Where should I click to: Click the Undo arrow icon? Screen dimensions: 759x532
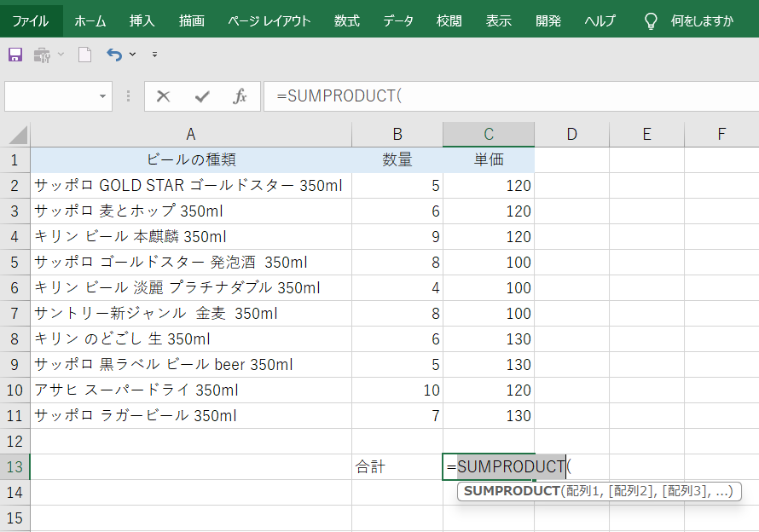click(112, 54)
